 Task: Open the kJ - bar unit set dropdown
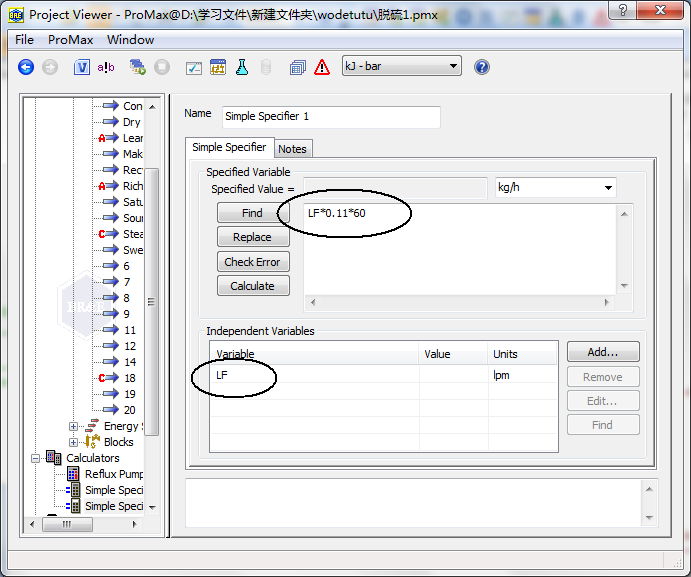coord(401,67)
